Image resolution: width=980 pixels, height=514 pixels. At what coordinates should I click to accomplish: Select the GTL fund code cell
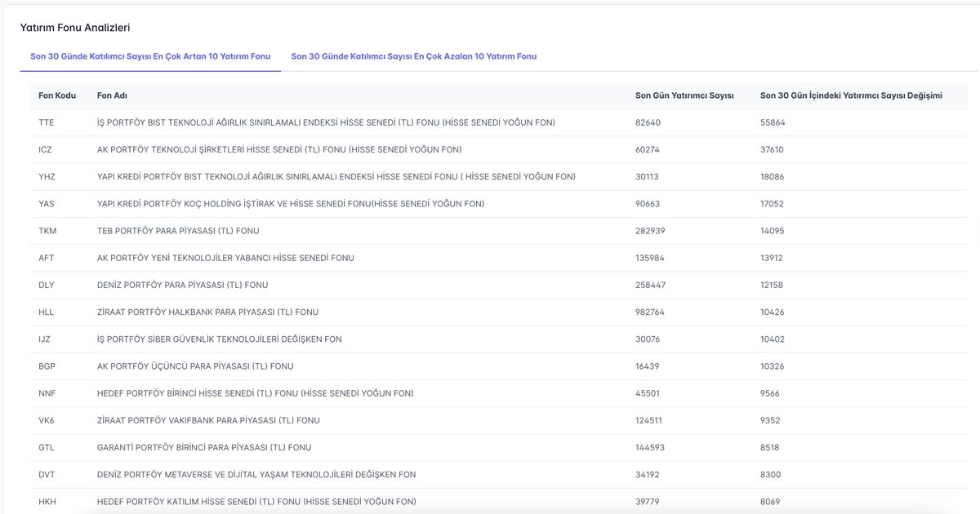pyautogui.click(x=47, y=447)
